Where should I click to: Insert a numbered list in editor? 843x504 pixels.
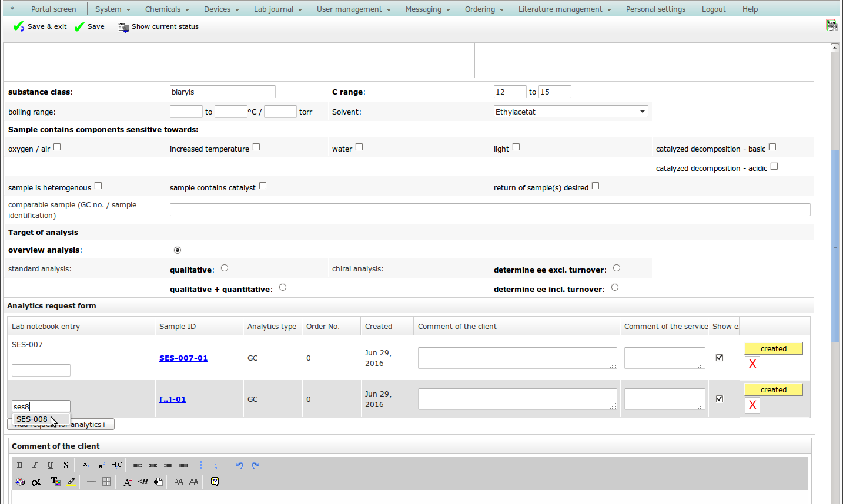pyautogui.click(x=219, y=465)
